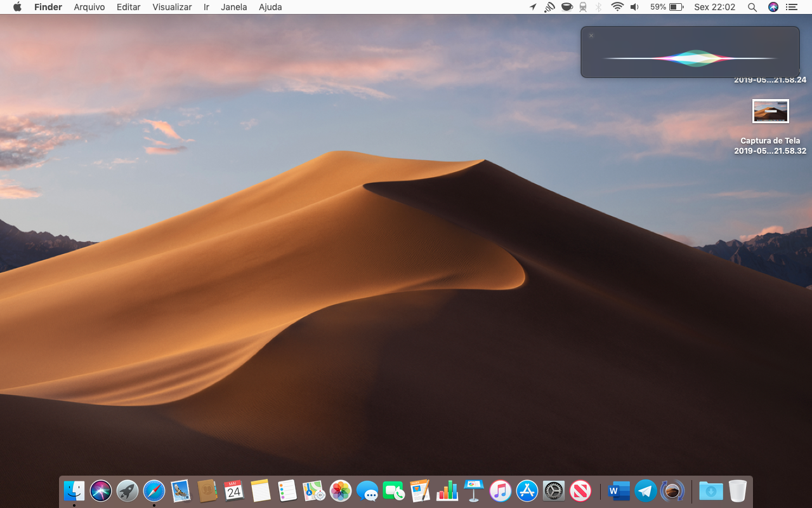Click the coffee cup icon in menu bar
This screenshot has height=508, width=812.
[x=566, y=7]
